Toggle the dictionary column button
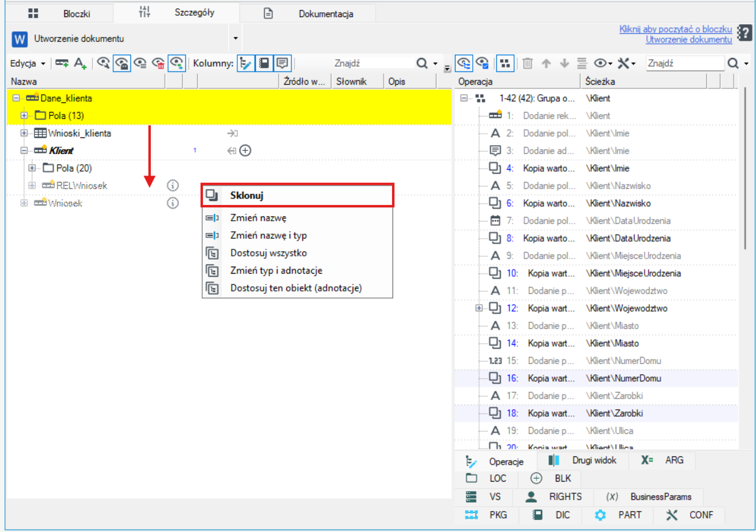 coord(263,63)
